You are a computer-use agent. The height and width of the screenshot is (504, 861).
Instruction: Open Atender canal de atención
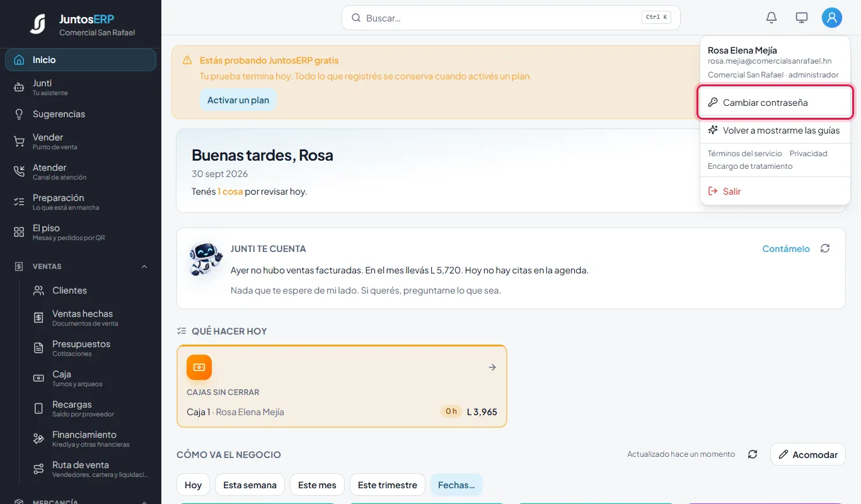pos(81,172)
